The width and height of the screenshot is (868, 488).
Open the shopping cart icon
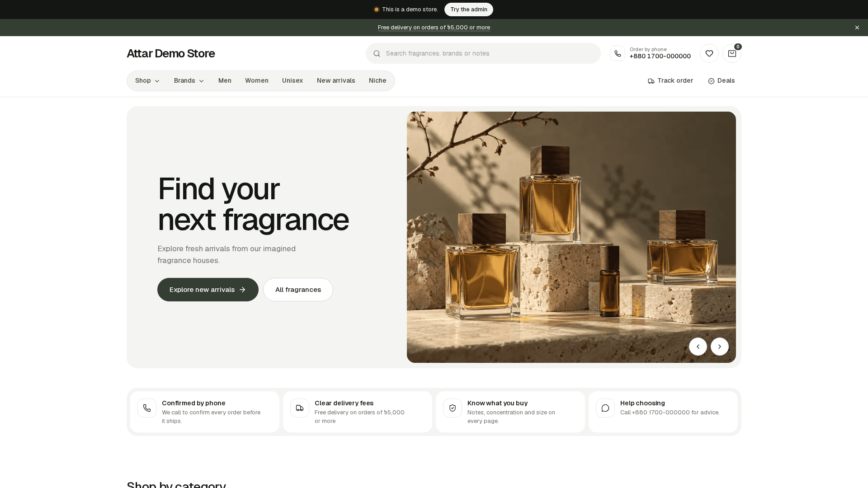tap(731, 53)
